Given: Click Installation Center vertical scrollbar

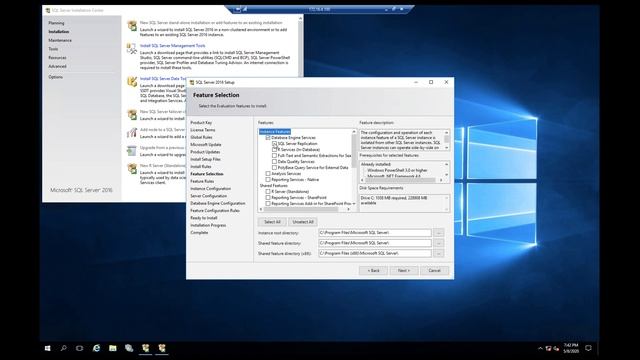Looking at the screenshot, I should tap(300, 46).
